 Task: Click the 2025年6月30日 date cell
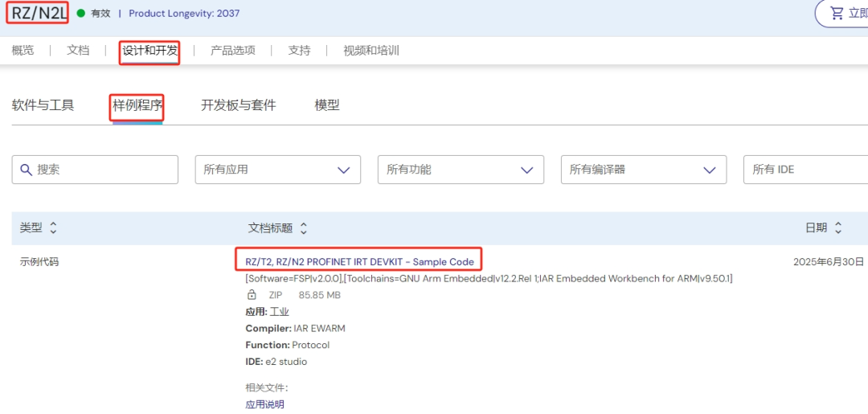point(828,262)
